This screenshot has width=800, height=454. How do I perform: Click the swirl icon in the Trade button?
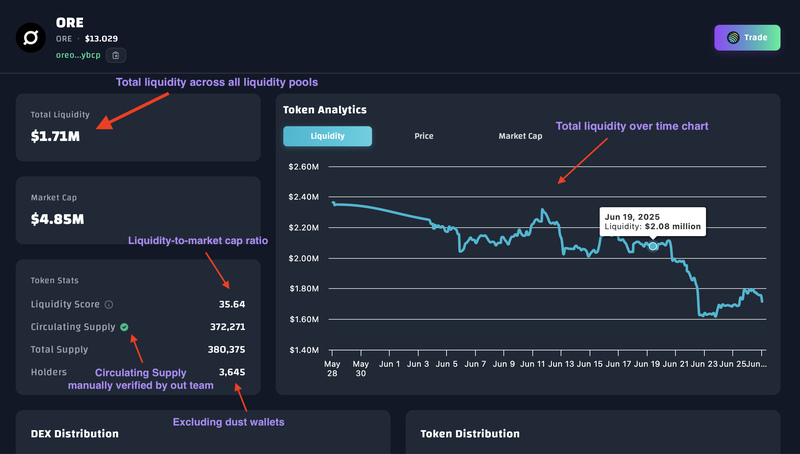[733, 37]
